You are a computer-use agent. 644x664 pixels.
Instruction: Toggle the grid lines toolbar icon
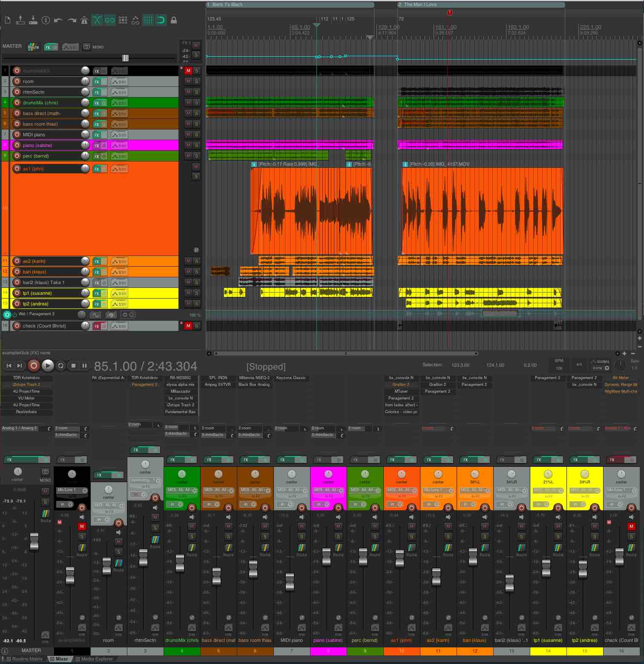point(148,20)
